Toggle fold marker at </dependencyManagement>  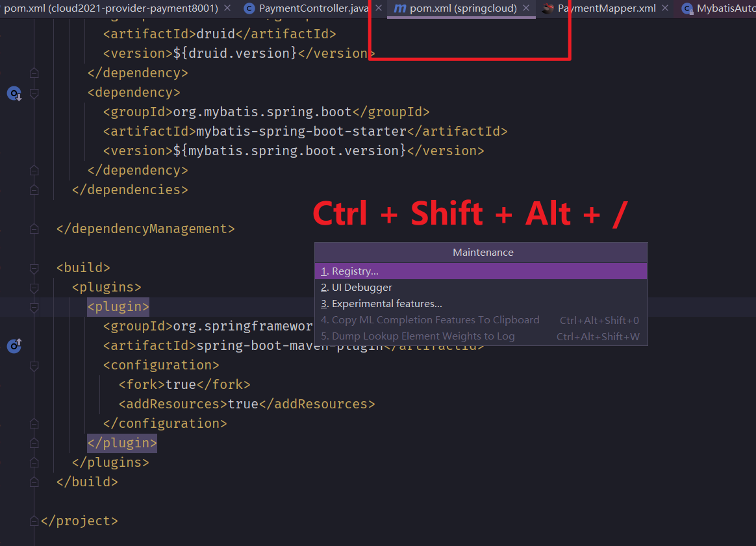click(34, 229)
